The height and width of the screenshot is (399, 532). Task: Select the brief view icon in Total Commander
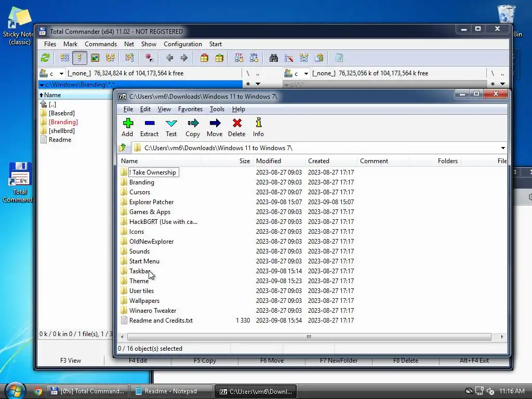coord(64,58)
